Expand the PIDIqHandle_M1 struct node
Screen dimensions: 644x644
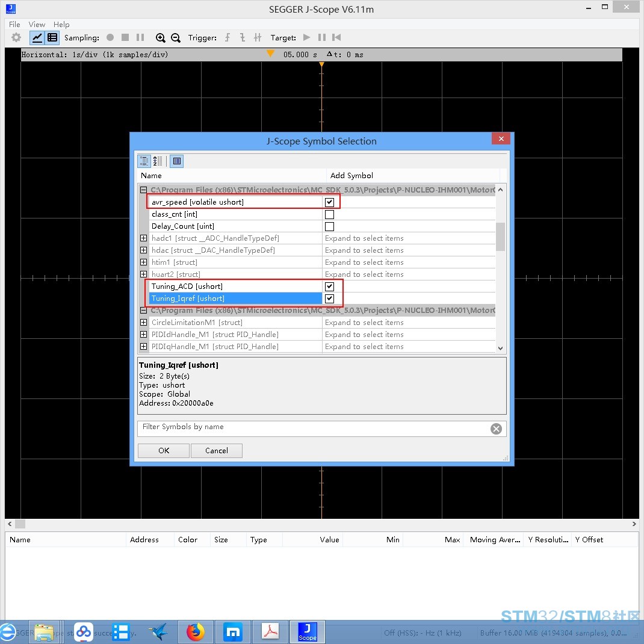coord(143,346)
